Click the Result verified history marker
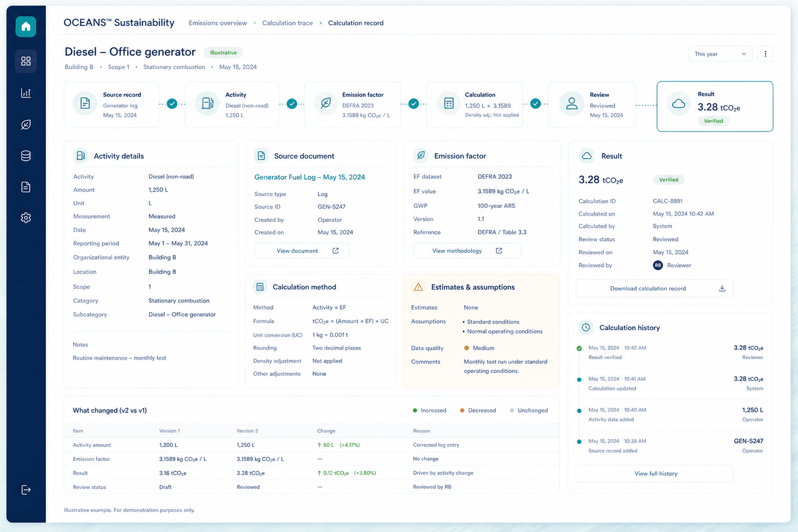The width and height of the screenshot is (798, 532). pyautogui.click(x=579, y=348)
